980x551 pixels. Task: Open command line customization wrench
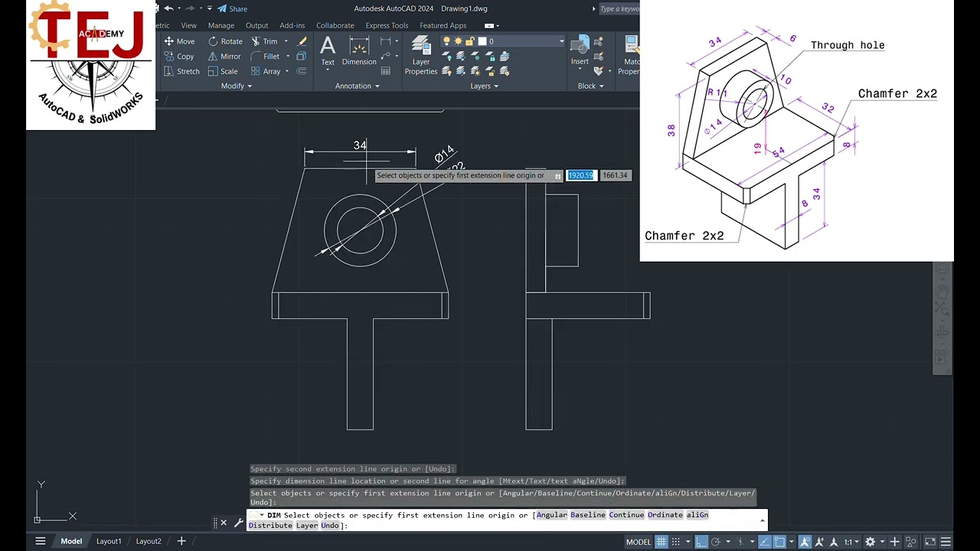click(238, 523)
